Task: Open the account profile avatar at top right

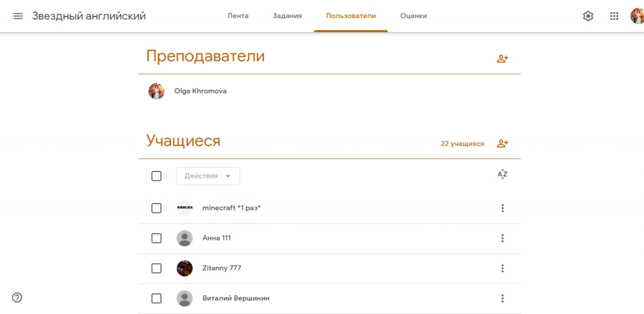Action: [637, 16]
